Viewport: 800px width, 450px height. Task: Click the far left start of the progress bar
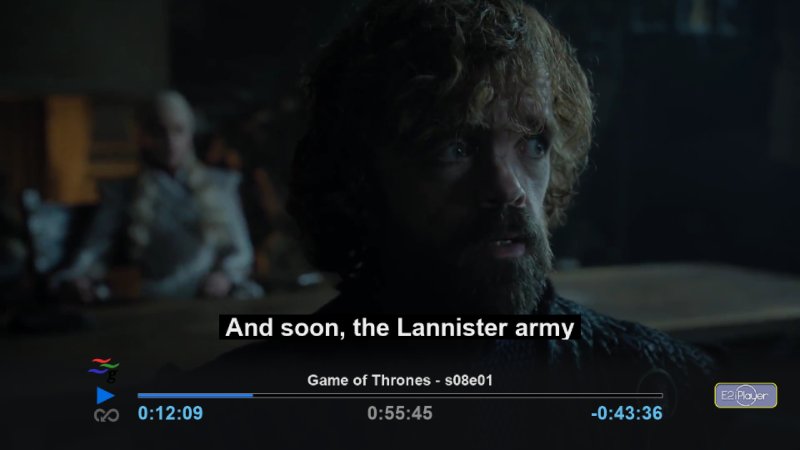139,395
